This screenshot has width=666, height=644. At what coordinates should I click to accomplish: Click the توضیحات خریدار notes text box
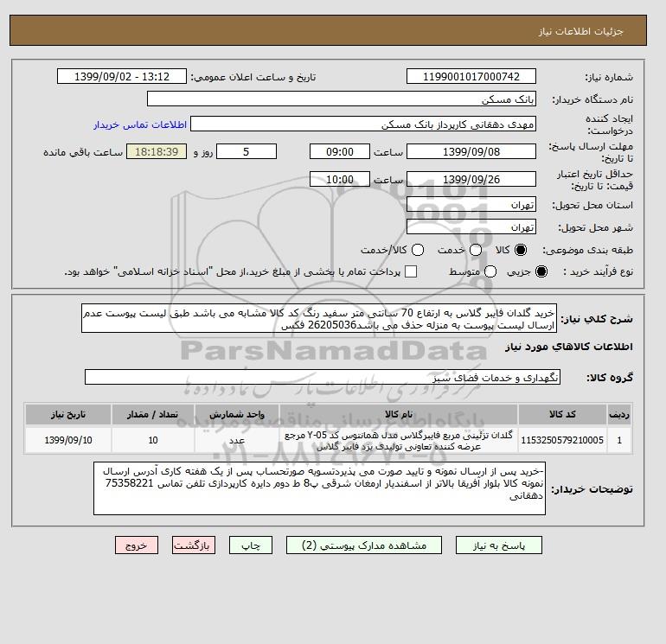pos(319,488)
